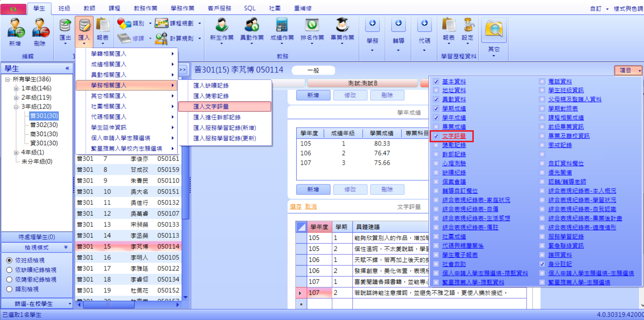
Task: Select student row 李明人 050105
Action: (128, 257)
